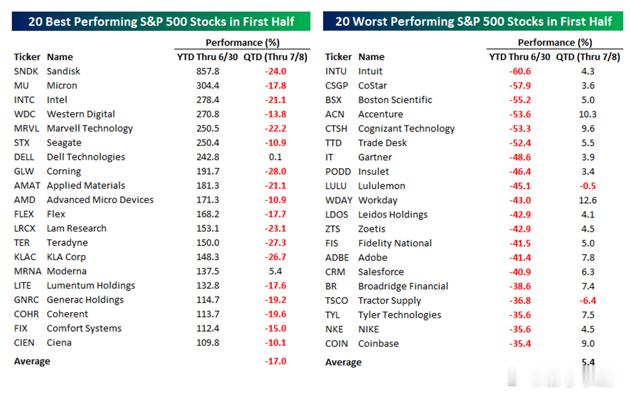Viewport: 631px width, 394px height.
Task: Select the Corning QTD value -28.0
Action: [275, 171]
